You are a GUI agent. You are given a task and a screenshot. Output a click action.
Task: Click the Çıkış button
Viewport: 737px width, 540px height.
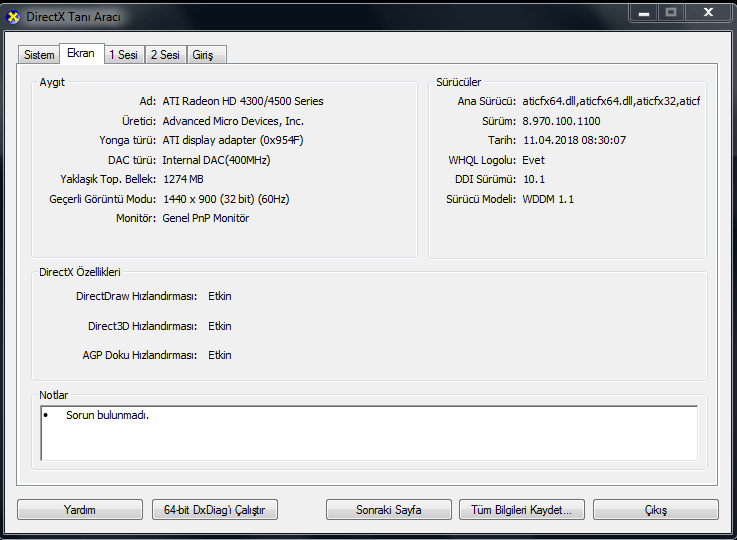tap(656, 510)
